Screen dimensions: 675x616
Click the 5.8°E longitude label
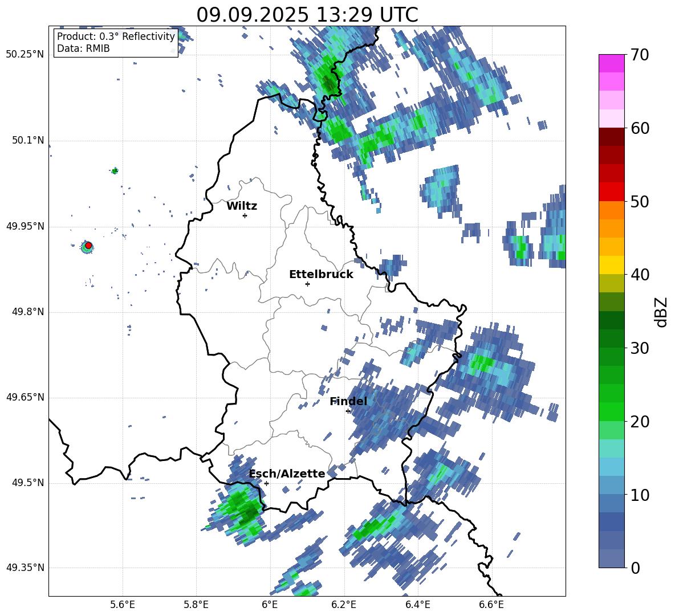point(196,605)
